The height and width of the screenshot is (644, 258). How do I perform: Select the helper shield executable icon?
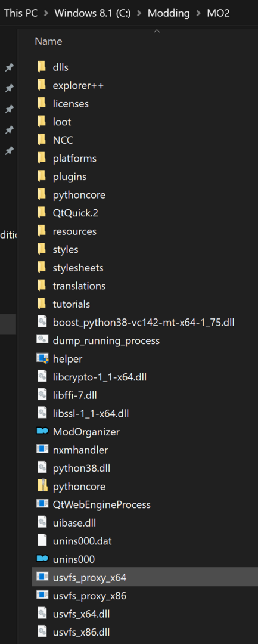tap(42, 359)
